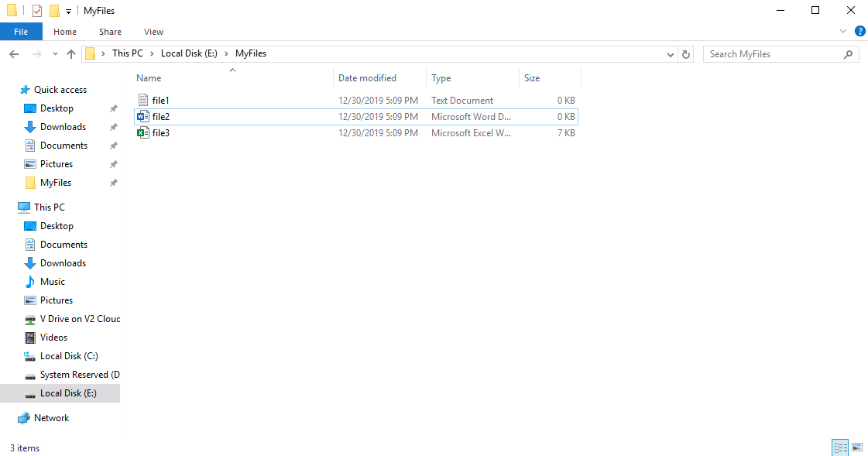This screenshot has width=868, height=456.
Task: Click Local Disk (E:) breadcrumb in address bar
Action: click(x=189, y=53)
